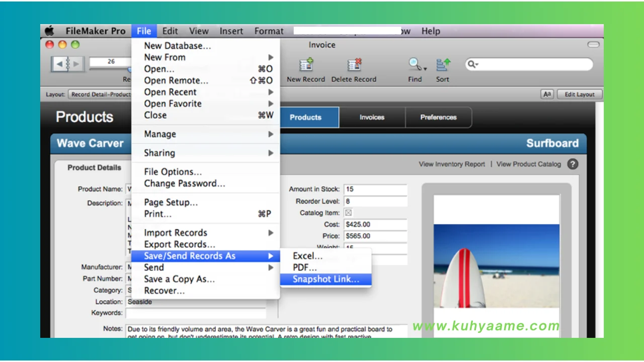This screenshot has width=644, height=362.
Task: Open the Edit menu
Action: [170, 31]
